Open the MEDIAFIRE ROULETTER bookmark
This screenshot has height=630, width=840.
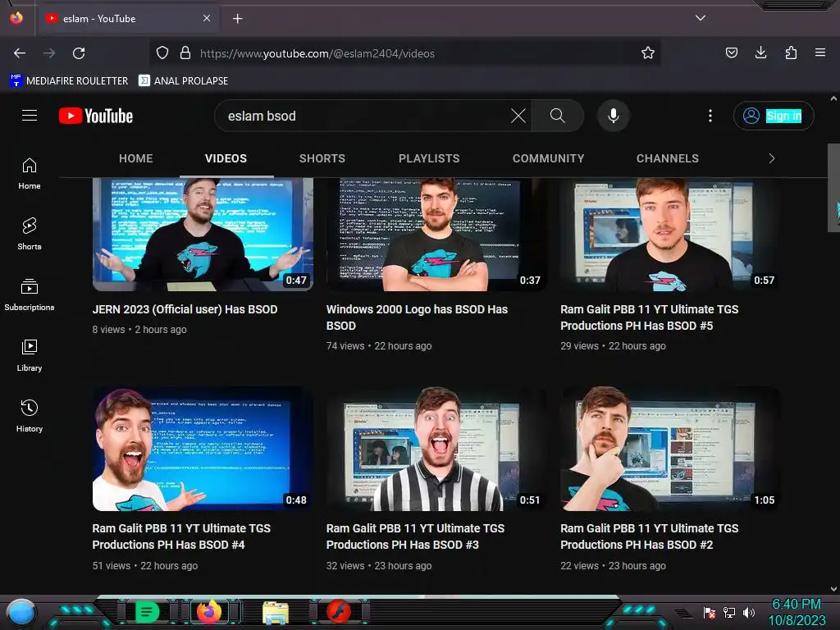pyautogui.click(x=69, y=81)
